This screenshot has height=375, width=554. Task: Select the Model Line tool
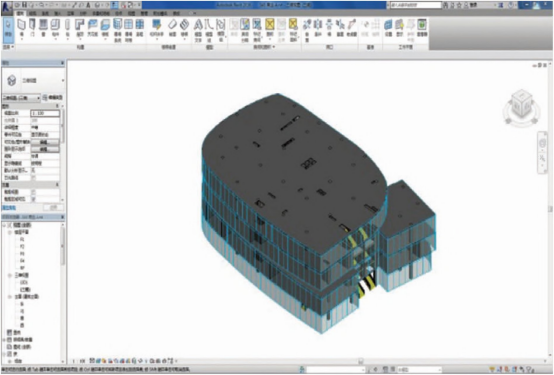[x=209, y=30]
